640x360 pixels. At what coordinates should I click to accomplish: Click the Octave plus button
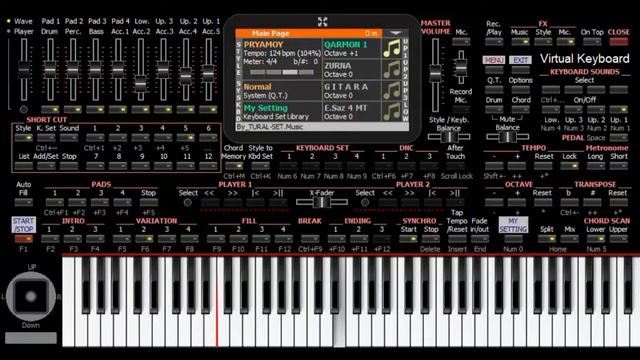tap(517, 202)
